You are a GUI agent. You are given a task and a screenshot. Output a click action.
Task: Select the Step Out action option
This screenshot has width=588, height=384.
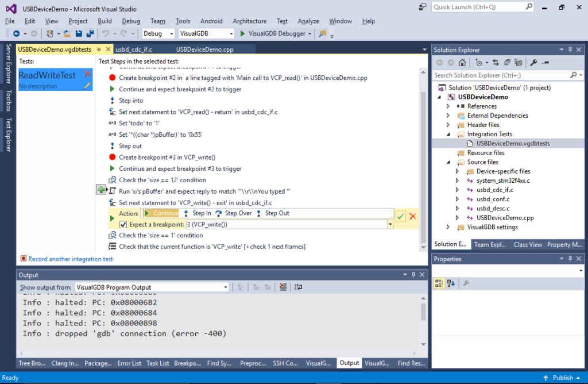(273, 213)
